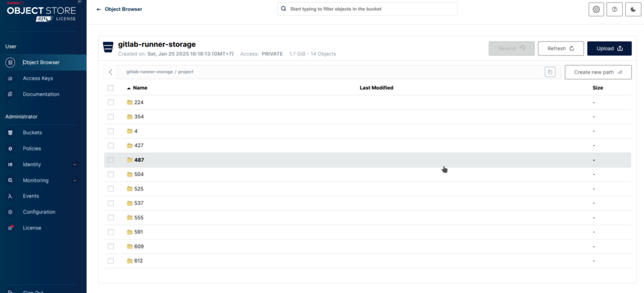Click the Create new path button
This screenshot has width=644, height=293.
pos(597,72)
